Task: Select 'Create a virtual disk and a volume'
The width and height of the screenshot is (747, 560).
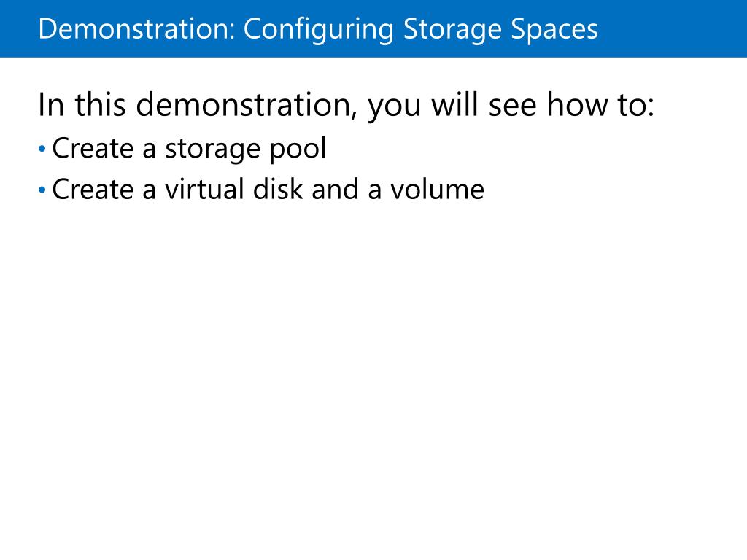Action: pos(268,190)
